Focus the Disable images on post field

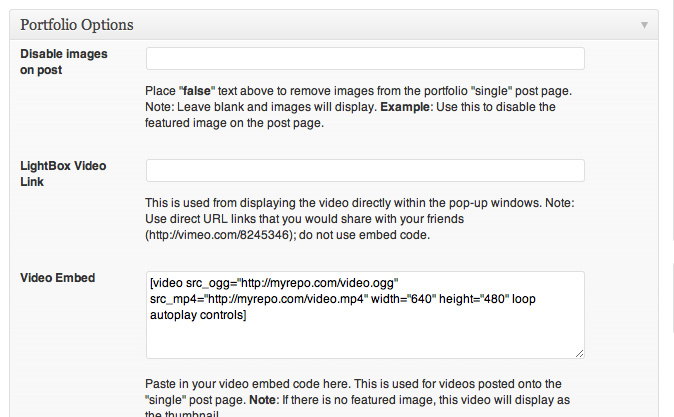click(x=365, y=58)
